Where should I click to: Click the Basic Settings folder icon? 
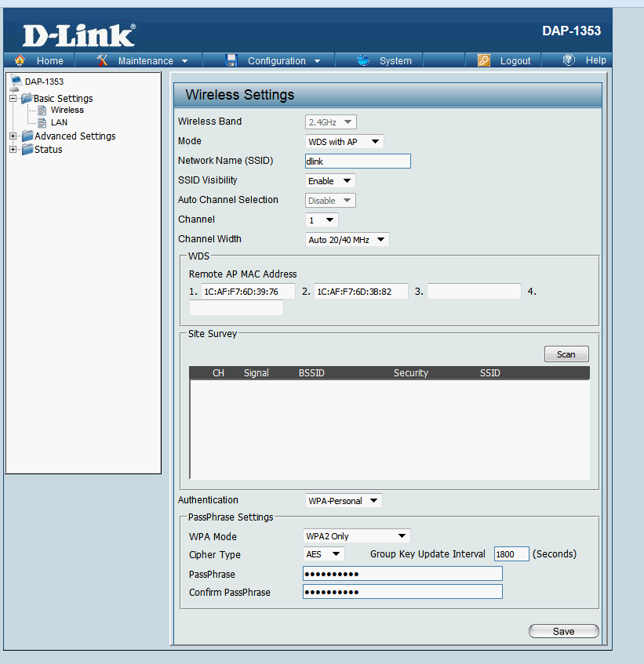(x=27, y=98)
